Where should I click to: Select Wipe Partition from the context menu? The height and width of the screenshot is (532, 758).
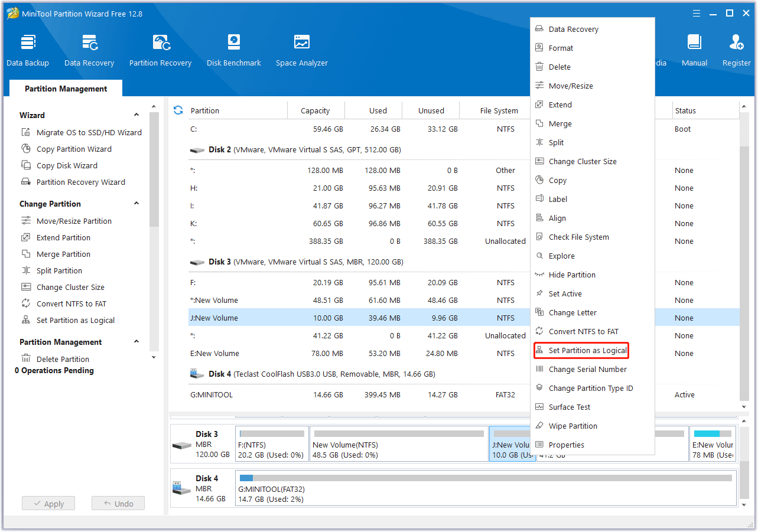pyautogui.click(x=571, y=426)
